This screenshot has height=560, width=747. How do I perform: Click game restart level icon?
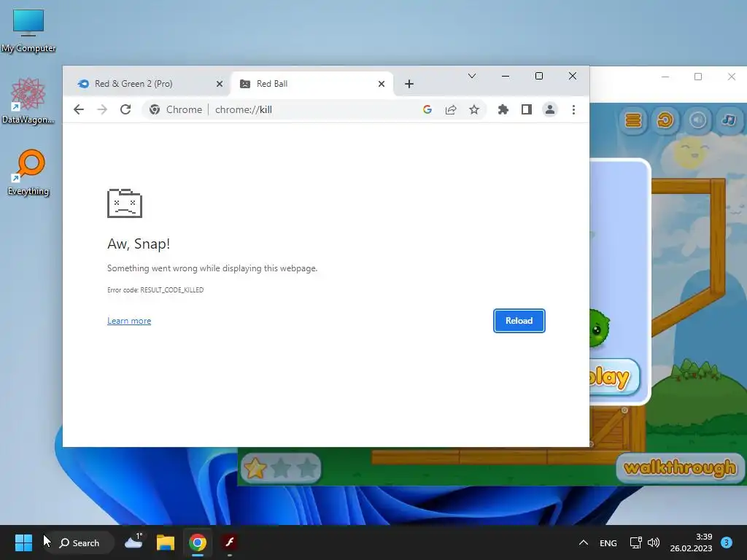[x=665, y=120]
